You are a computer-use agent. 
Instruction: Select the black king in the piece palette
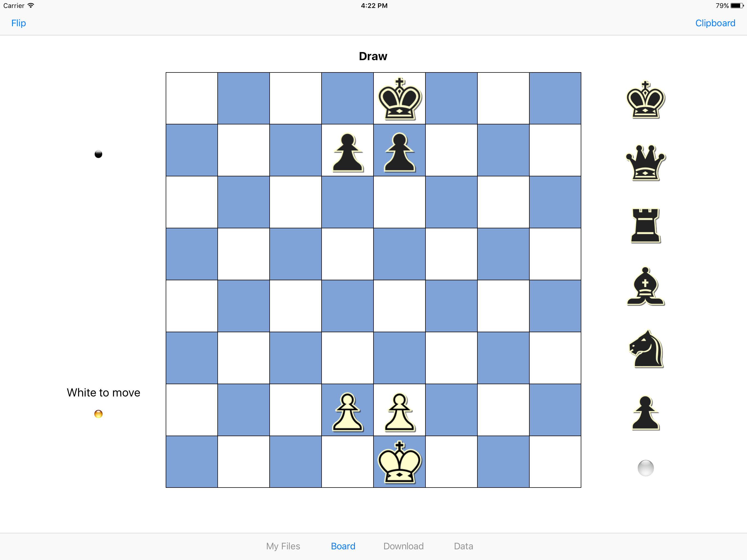click(645, 100)
